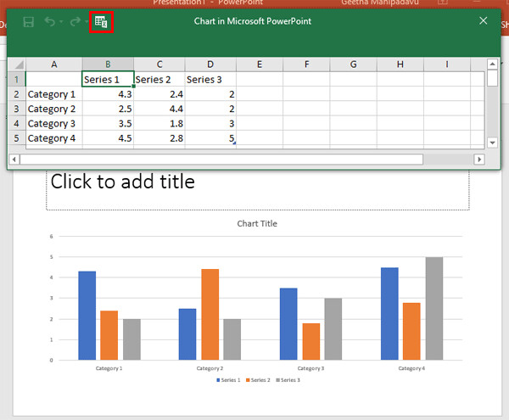Click the spreadsheet's up scroll arrow

point(492,64)
